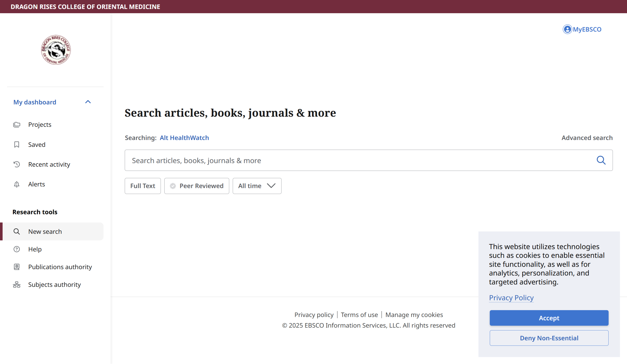Click the Deny Non-Essential button

pyautogui.click(x=549, y=338)
